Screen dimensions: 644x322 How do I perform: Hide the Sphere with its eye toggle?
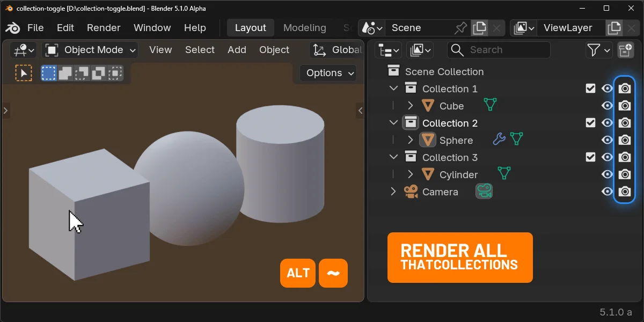point(608,140)
